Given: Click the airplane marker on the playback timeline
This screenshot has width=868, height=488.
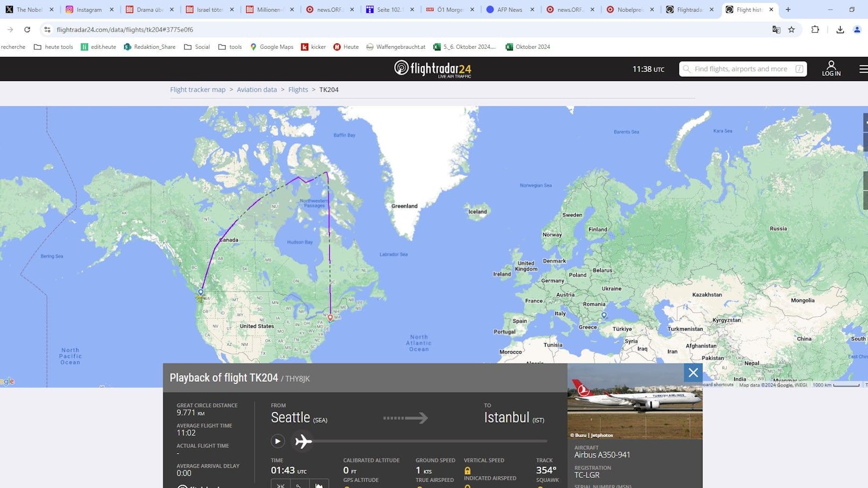Looking at the screenshot, I should click(x=303, y=441).
